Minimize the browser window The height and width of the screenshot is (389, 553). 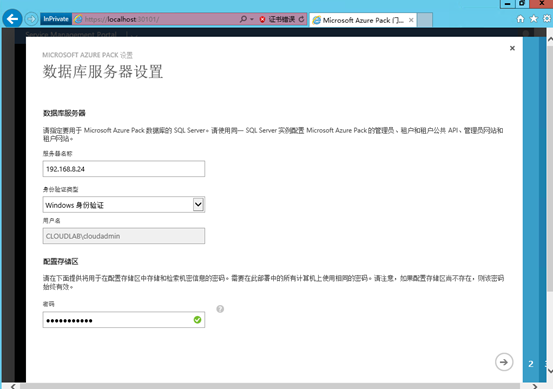coord(507,4)
